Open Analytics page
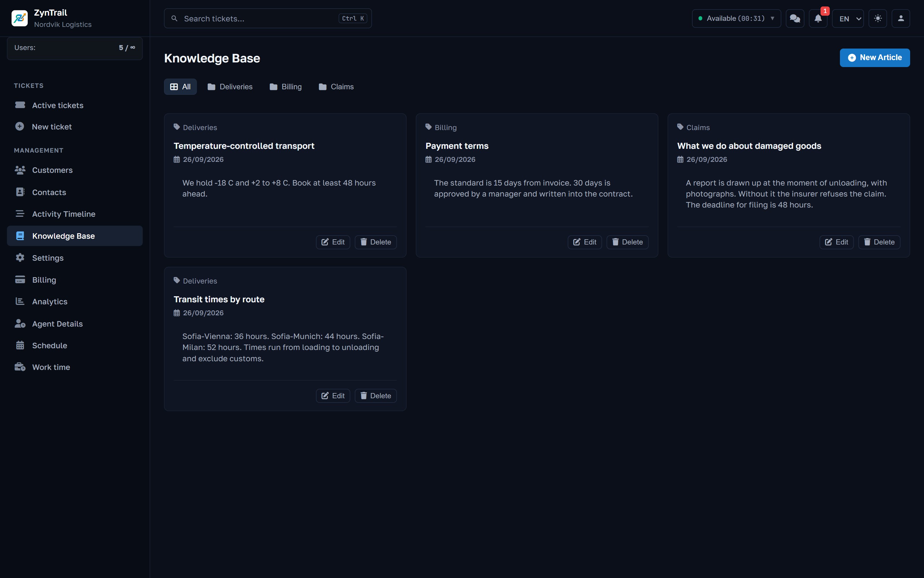 point(75,302)
